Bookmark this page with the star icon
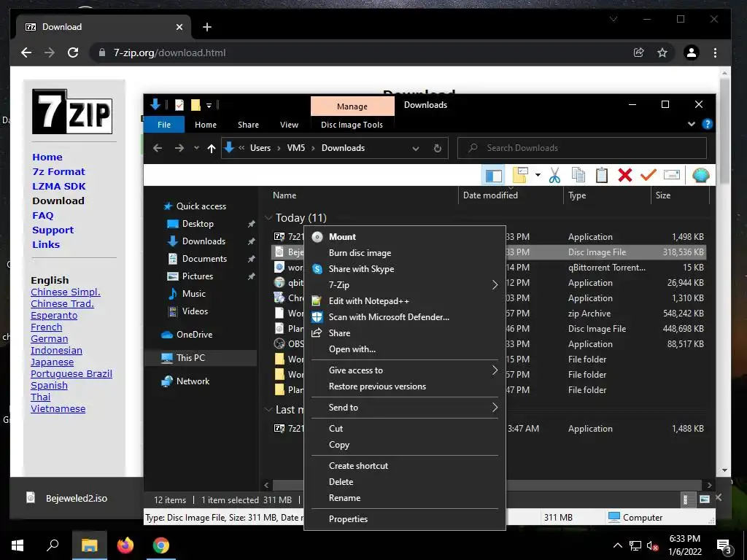747x560 pixels. pos(662,52)
